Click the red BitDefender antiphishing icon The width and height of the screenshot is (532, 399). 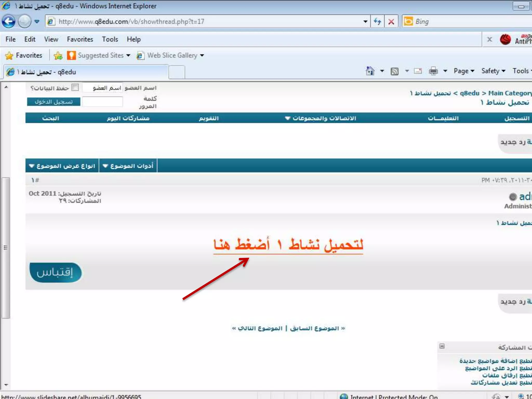coord(505,39)
